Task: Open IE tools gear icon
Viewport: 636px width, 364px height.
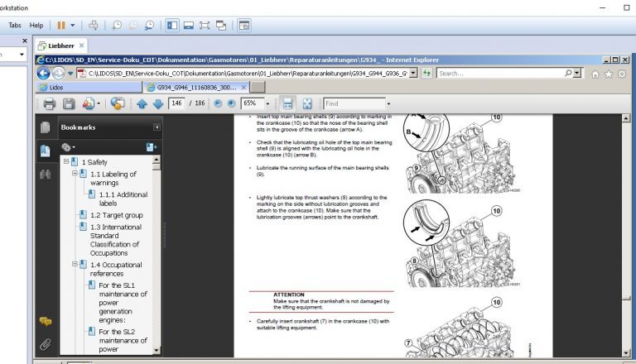Action: click(x=622, y=74)
